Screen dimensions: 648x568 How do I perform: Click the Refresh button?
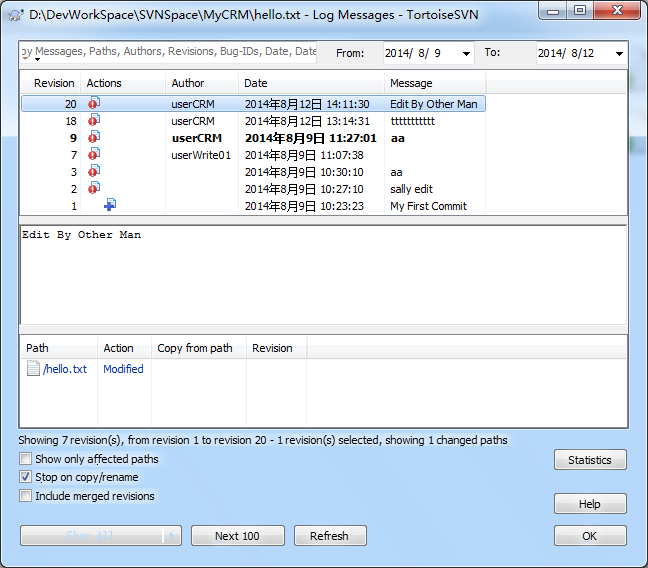click(x=330, y=536)
